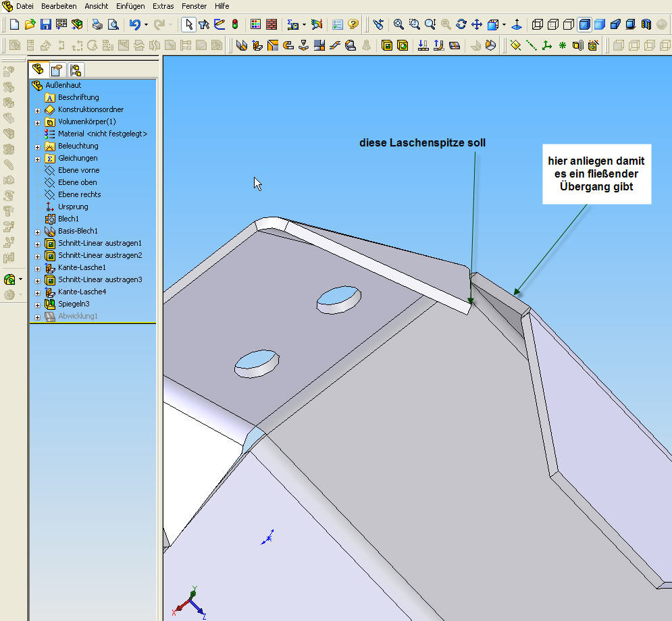Select Ebene oben in feature tree
The image size is (672, 621).
(x=77, y=182)
